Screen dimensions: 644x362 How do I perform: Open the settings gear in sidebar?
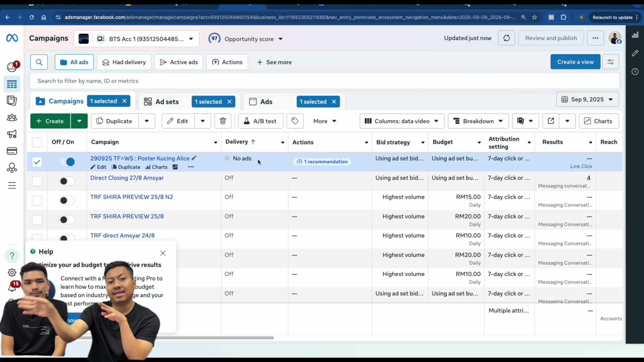point(12,273)
